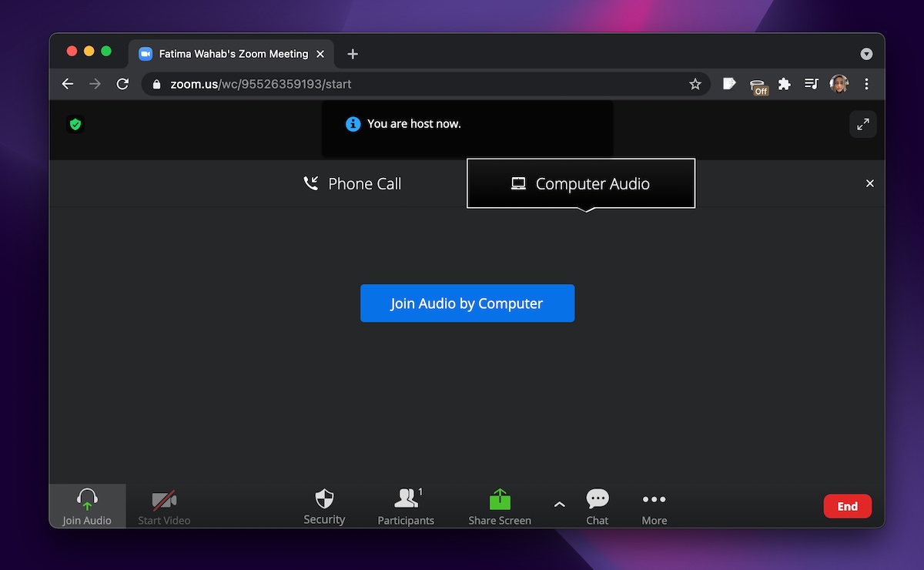The image size is (924, 570).
Task: Click the green encryption shield icon
Action: (x=75, y=124)
